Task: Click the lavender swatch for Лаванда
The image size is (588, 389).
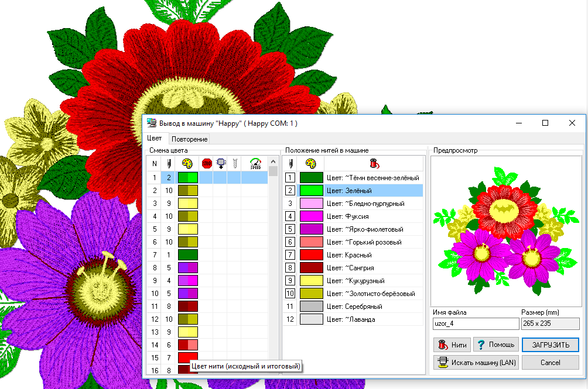Action: click(x=311, y=319)
